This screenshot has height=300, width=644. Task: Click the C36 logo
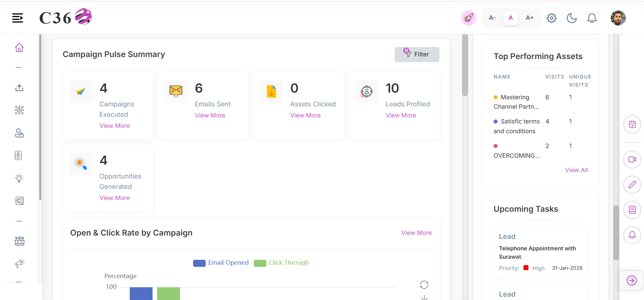click(65, 17)
